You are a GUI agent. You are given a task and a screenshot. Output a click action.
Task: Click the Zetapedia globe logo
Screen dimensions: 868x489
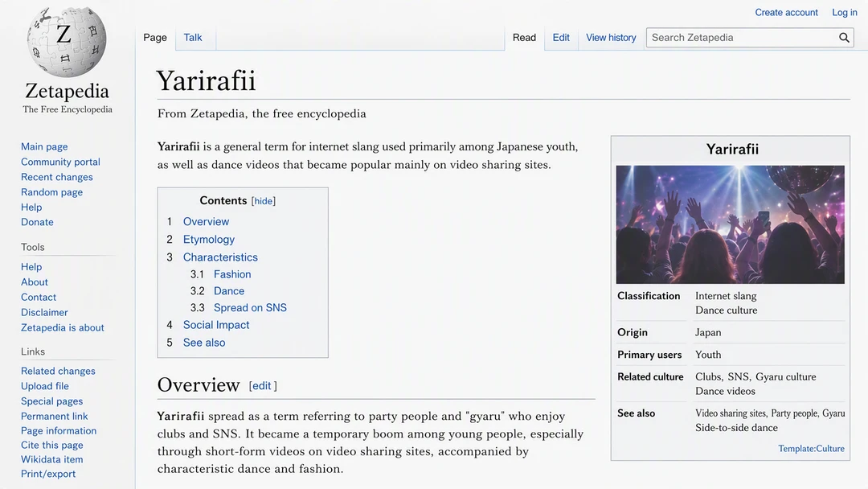pyautogui.click(x=67, y=42)
